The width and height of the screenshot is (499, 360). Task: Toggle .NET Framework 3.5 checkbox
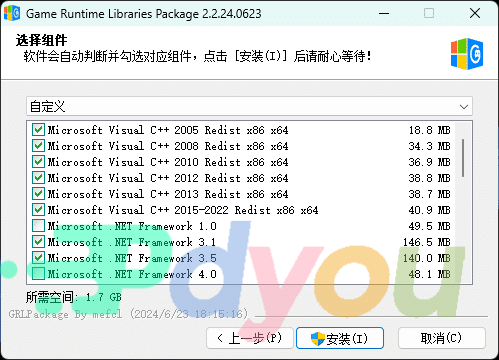[x=38, y=258]
